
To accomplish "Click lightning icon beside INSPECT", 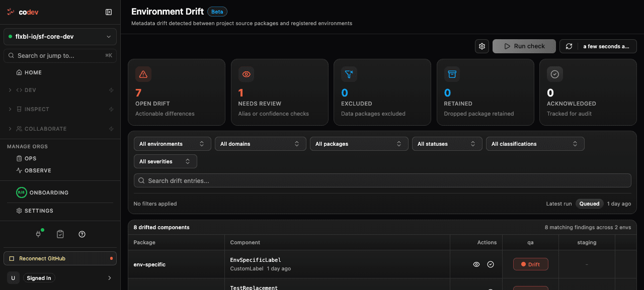I will [x=112, y=109].
